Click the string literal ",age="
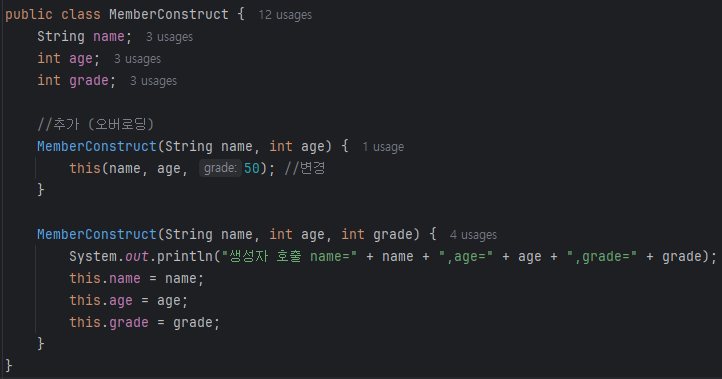Image resolution: width=722 pixels, height=379 pixels. point(466,256)
